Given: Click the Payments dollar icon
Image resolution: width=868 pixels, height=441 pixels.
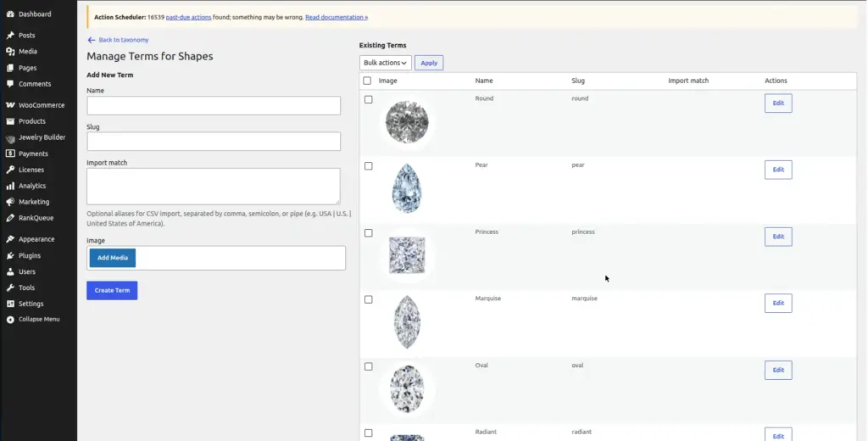Looking at the screenshot, I should (10, 154).
